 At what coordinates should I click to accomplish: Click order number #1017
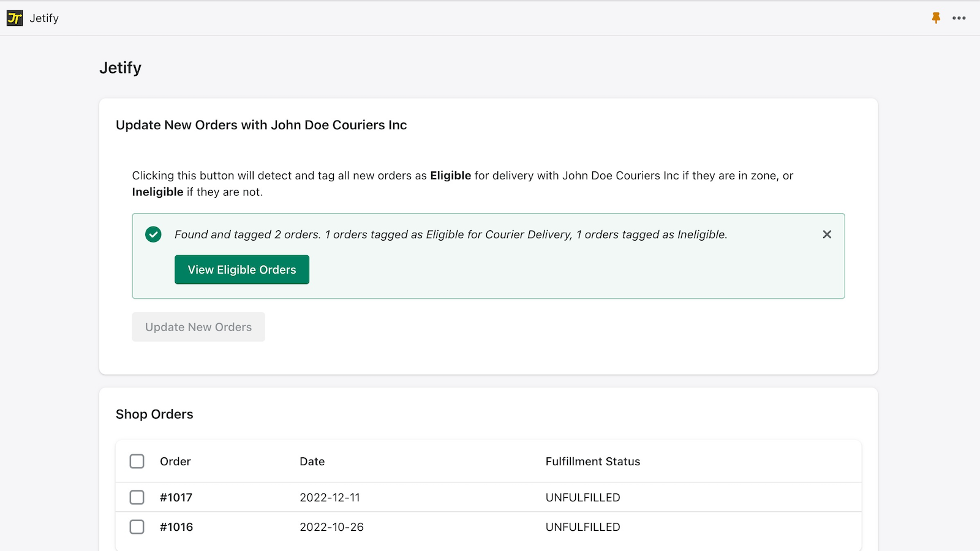click(x=176, y=498)
